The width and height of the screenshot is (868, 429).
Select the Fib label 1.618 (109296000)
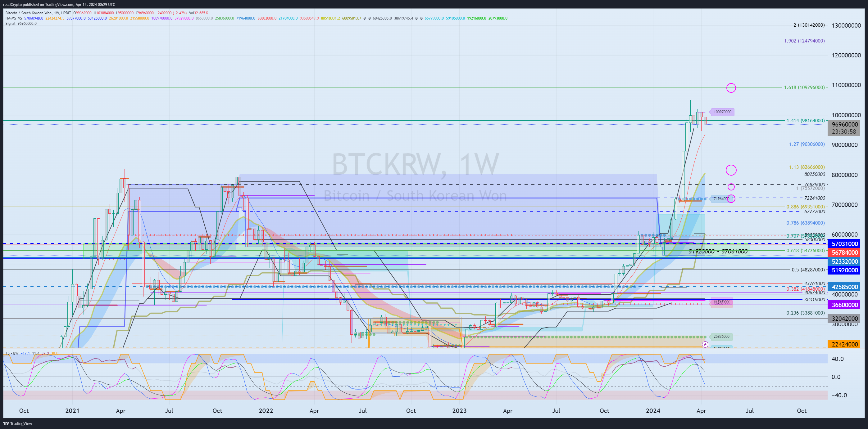coord(804,87)
